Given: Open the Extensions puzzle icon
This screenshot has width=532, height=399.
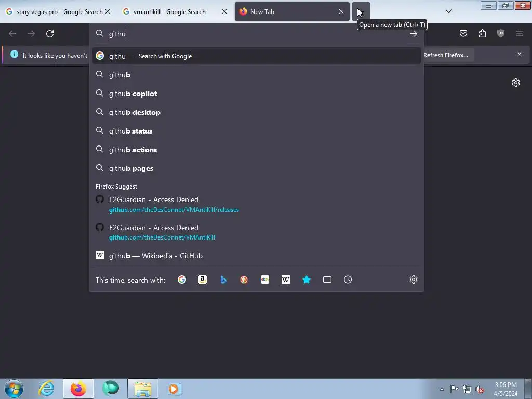Looking at the screenshot, I should 482,33.
